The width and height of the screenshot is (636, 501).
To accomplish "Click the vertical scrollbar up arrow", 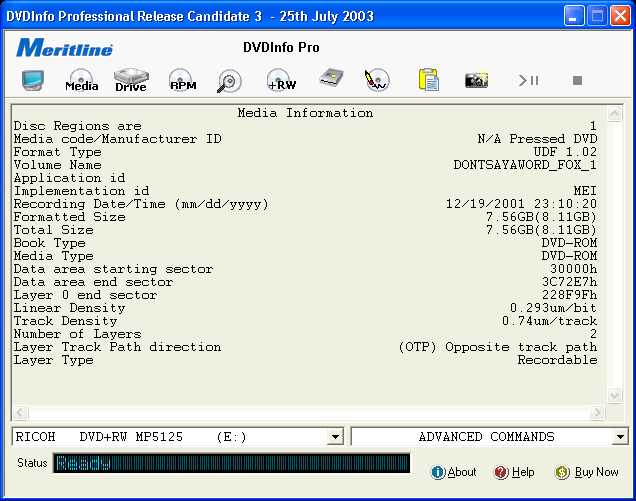I will click(615, 113).
